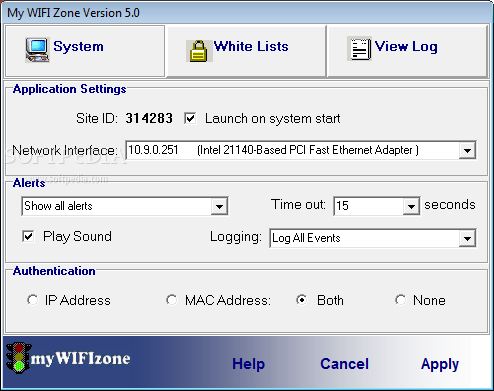Click the Cancel button

pos(344,364)
